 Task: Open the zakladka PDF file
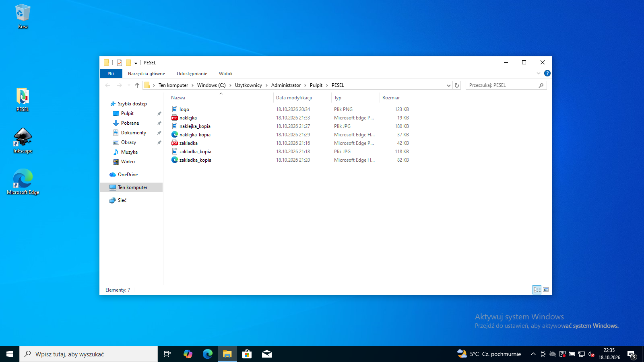coord(188,143)
